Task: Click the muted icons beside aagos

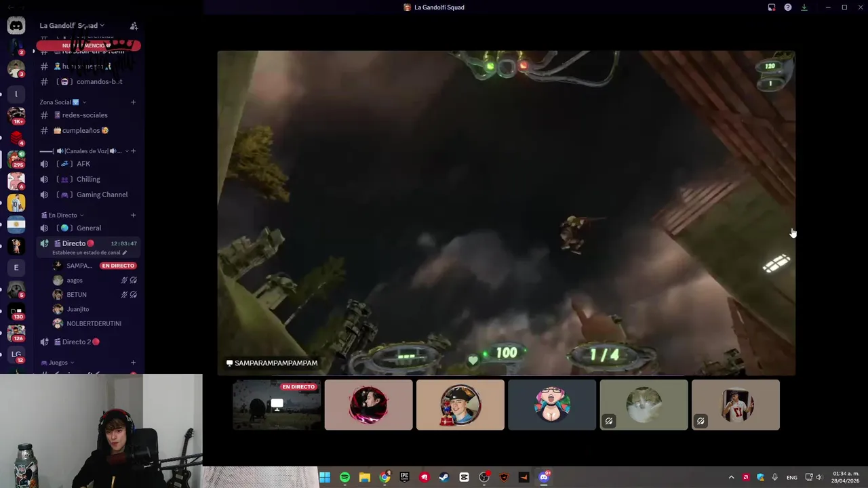Action: [x=129, y=280]
